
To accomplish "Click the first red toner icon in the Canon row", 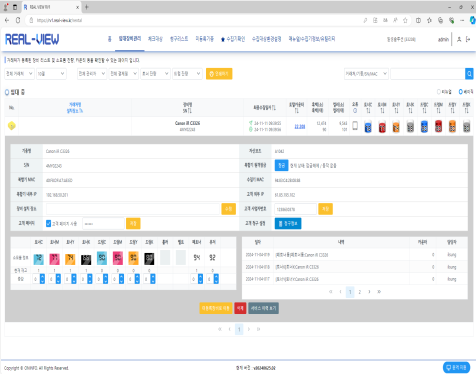I will [x=382, y=126].
